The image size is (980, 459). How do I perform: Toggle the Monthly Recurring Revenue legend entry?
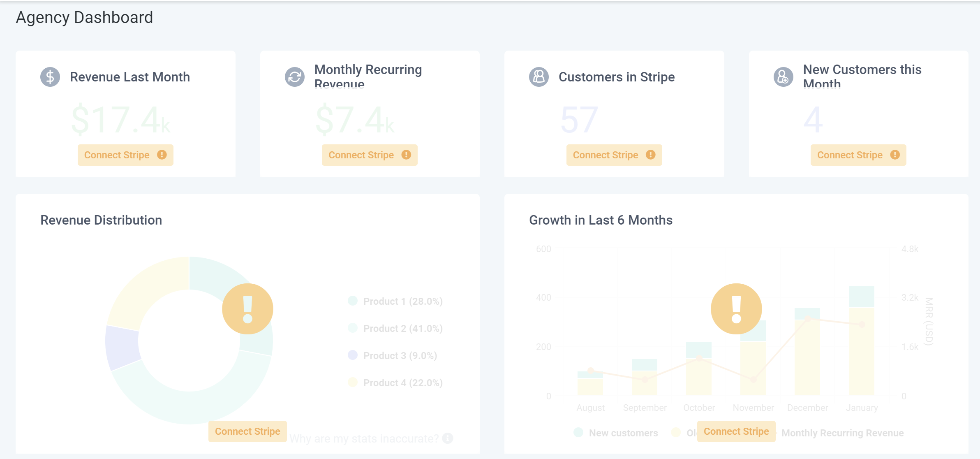(842, 433)
